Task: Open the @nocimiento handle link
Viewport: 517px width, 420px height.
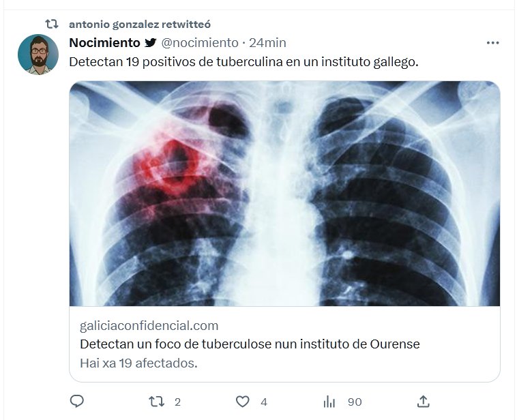Action: (200, 43)
